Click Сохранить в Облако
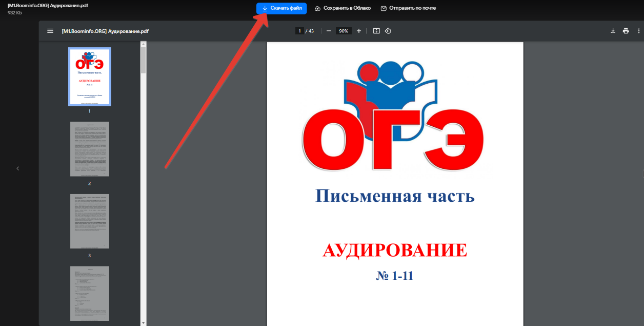644x326 pixels. [x=343, y=8]
